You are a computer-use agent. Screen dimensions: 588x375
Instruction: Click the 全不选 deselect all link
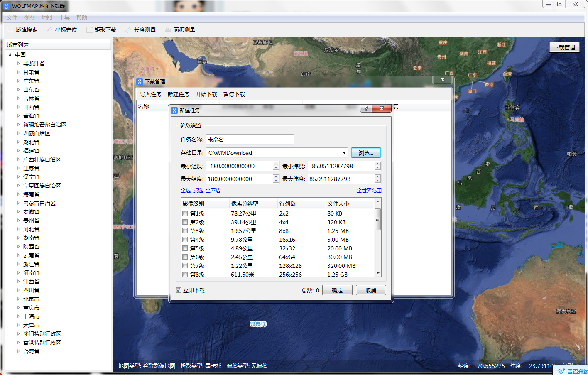click(x=213, y=191)
